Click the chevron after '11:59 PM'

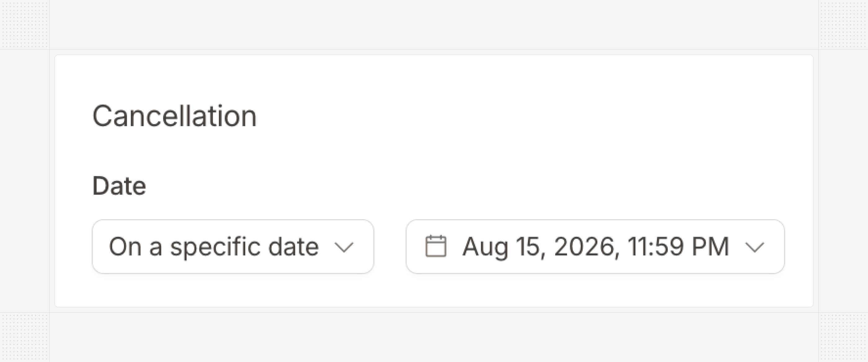(x=754, y=247)
